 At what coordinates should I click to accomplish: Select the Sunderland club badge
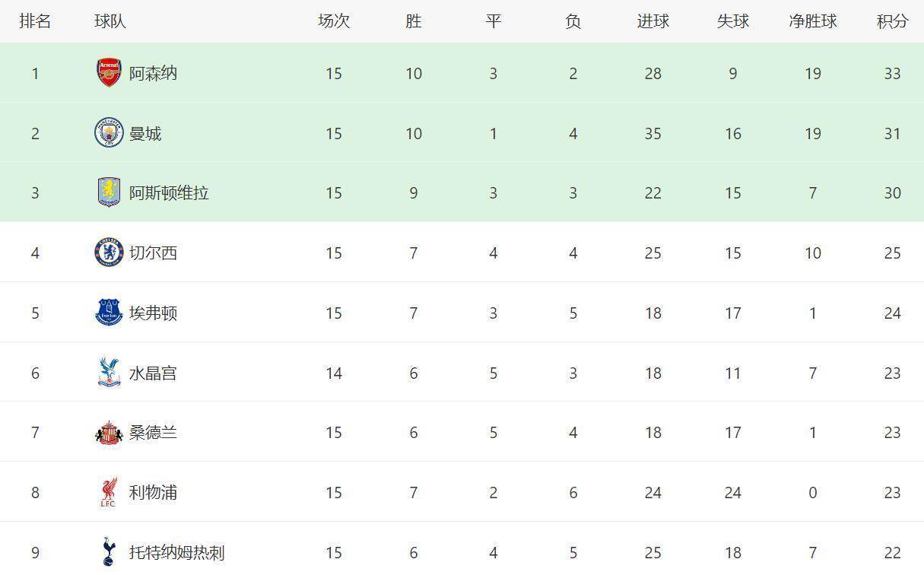109,432
